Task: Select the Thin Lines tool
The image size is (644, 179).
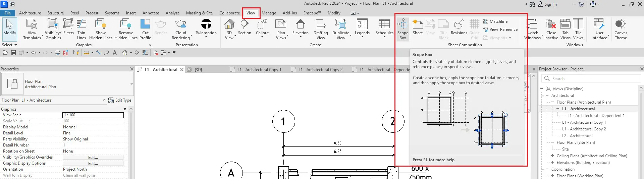Action: [x=81, y=29]
